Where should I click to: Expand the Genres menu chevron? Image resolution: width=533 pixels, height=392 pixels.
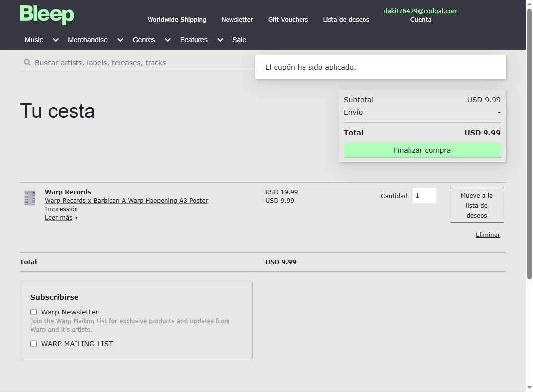pyautogui.click(x=167, y=40)
